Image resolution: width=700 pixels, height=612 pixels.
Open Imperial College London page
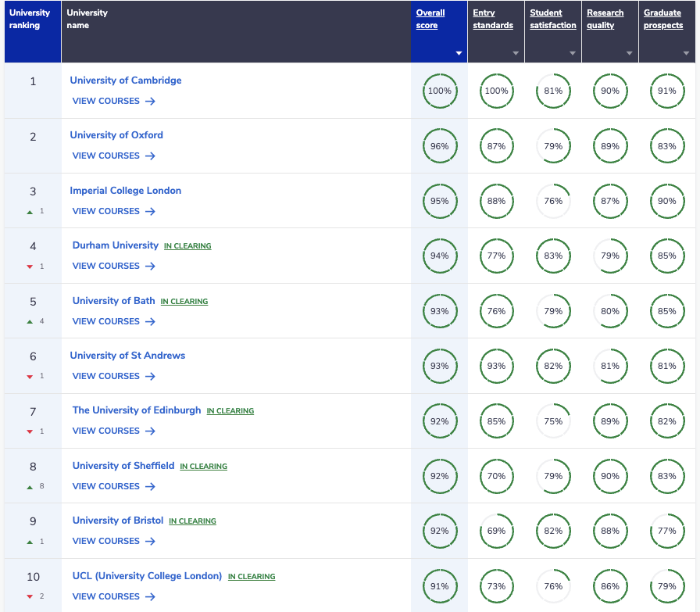[126, 190]
